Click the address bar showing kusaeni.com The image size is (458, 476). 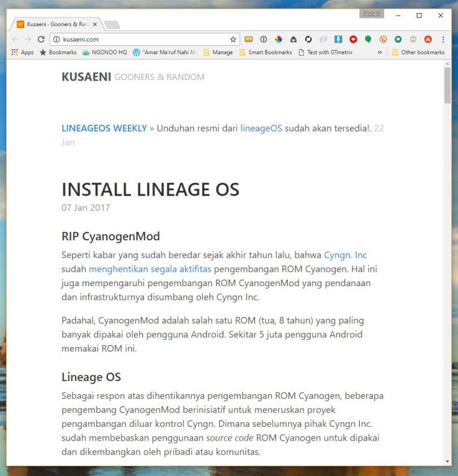(x=146, y=39)
